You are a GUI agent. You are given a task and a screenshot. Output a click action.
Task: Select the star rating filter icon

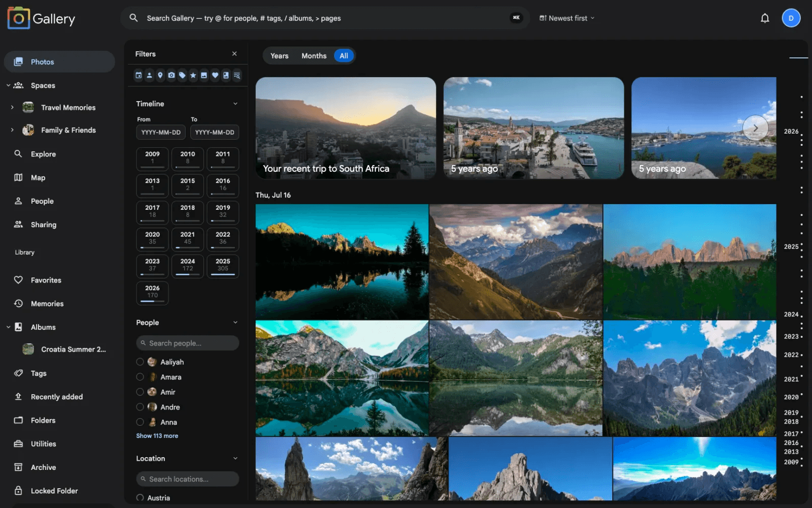tap(193, 75)
